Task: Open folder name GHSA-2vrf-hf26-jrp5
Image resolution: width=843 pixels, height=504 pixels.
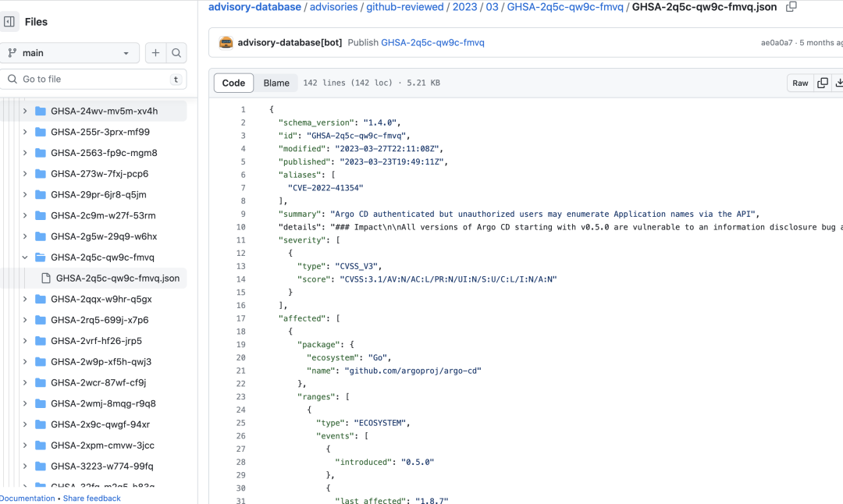Action: [x=96, y=341]
